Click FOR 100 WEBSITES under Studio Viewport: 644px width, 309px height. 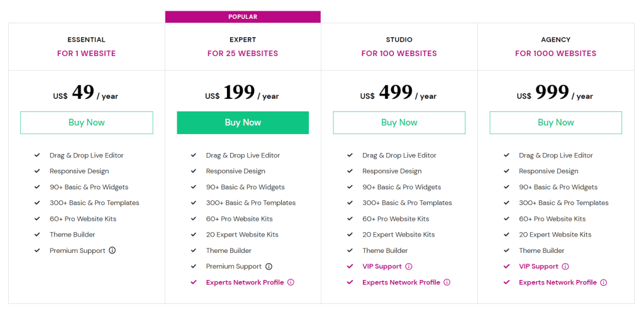[399, 53]
